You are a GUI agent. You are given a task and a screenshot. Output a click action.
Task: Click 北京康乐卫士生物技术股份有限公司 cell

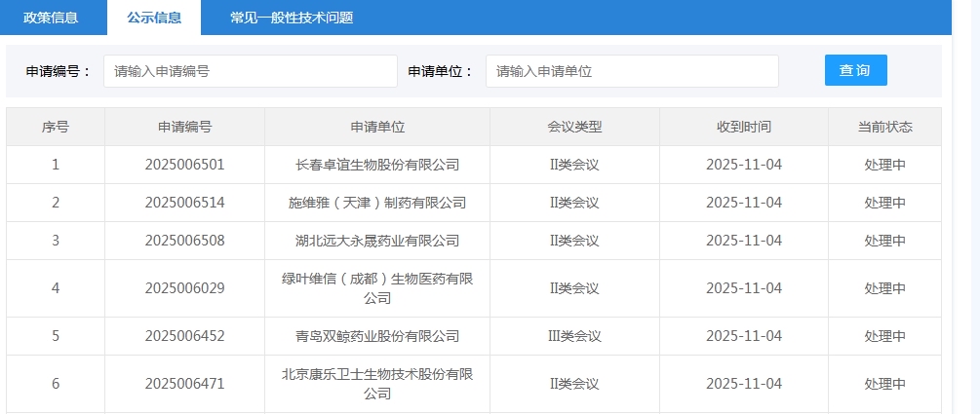(x=377, y=384)
